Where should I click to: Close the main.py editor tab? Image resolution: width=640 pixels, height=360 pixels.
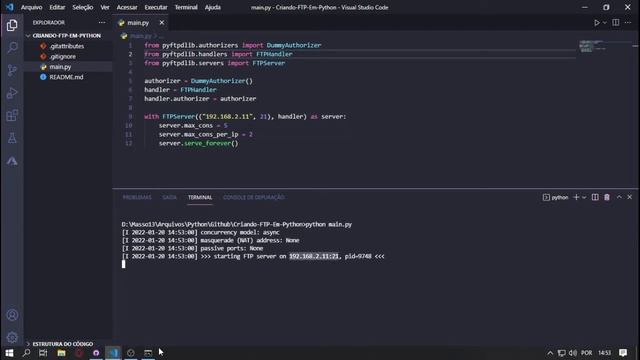pyautogui.click(x=162, y=22)
